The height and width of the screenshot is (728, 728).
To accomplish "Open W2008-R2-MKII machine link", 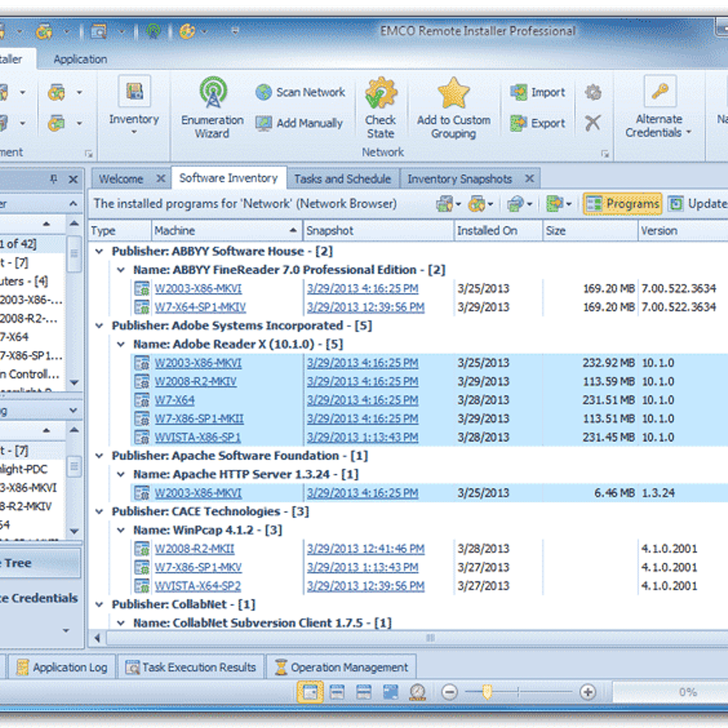I will click(194, 549).
